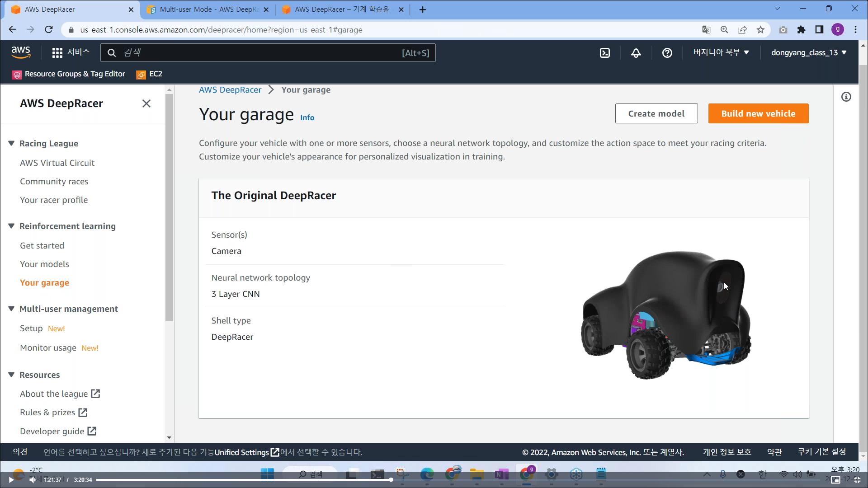Open the AWS CloudShell icon
868x488 pixels.
[x=604, y=53]
